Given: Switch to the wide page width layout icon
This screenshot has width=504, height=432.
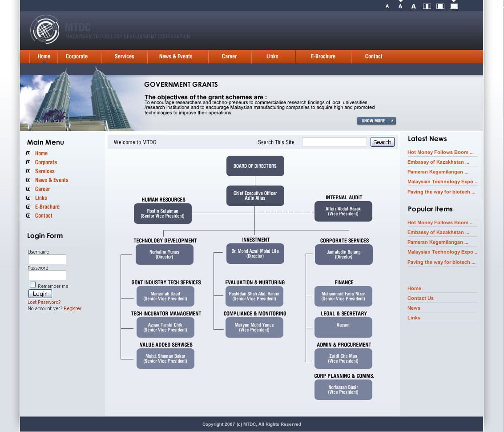Looking at the screenshot, I should click(454, 6).
